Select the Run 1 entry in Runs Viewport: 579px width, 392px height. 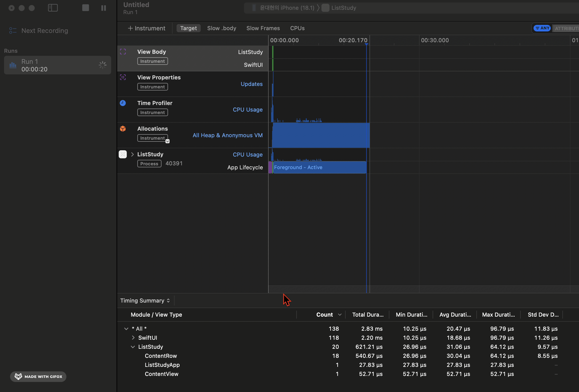(x=58, y=65)
